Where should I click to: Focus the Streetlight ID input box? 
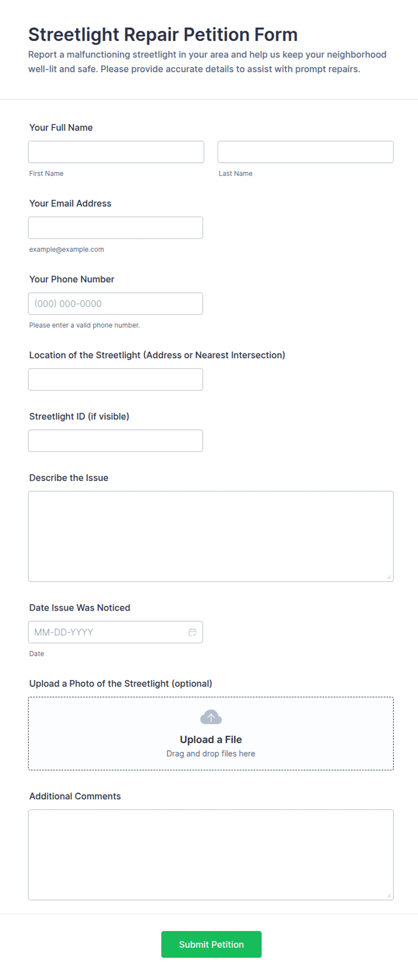[x=116, y=441]
